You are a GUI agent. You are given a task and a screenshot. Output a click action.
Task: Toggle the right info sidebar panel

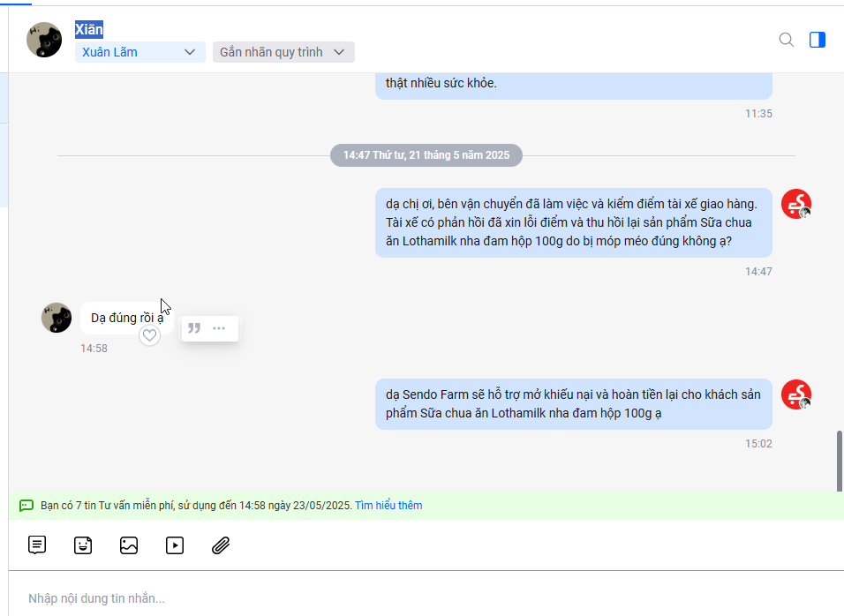(x=818, y=40)
